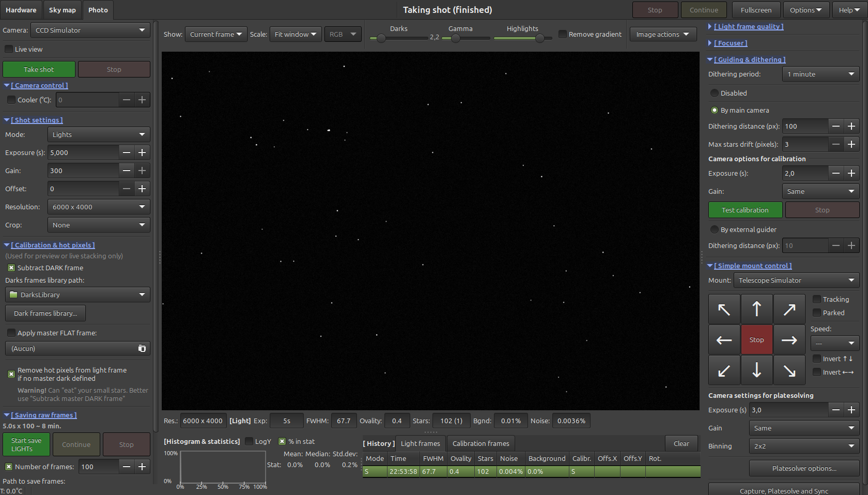Slew mount diagonally up-left
Image resolution: width=868 pixels, height=495 pixels.
pos(724,309)
